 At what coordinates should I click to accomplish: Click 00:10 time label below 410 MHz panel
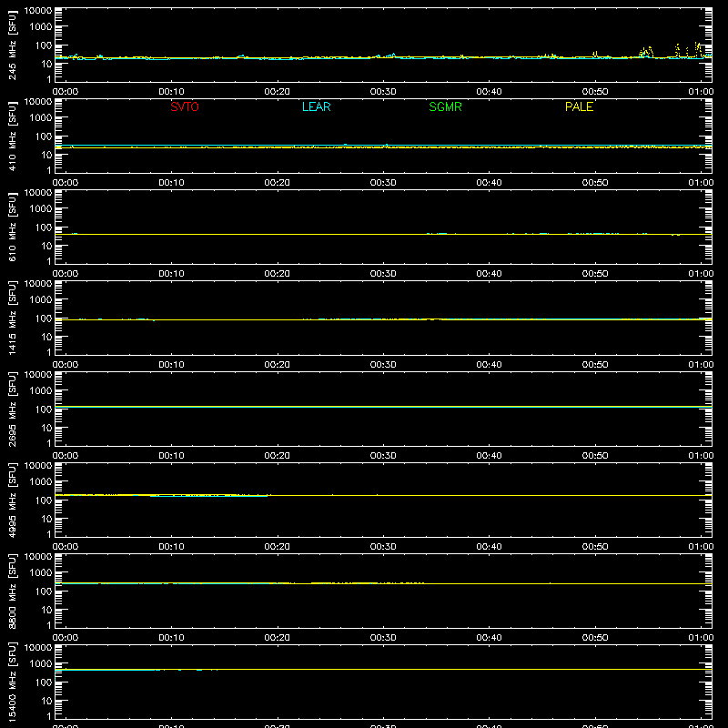(171, 183)
